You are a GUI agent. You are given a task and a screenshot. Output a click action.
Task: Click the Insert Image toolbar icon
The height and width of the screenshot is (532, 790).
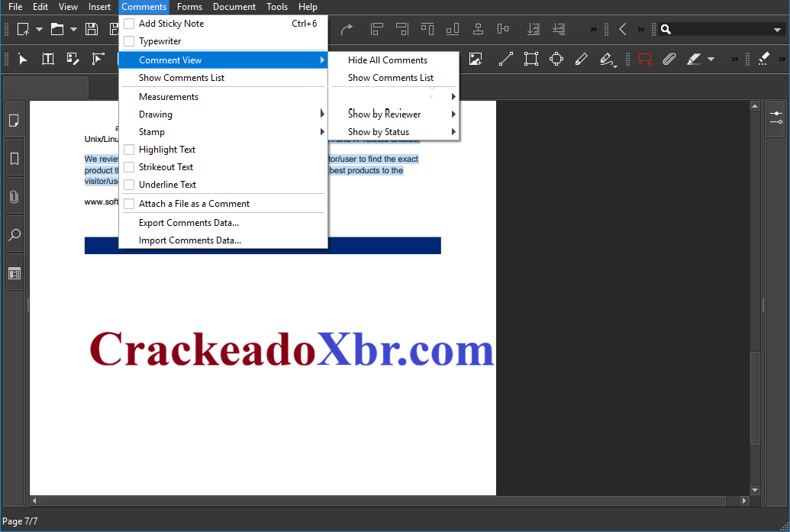(476, 59)
